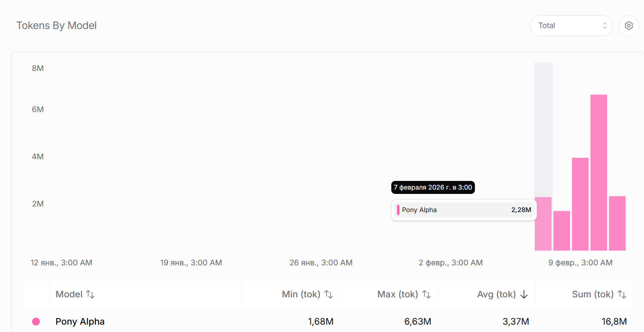Click the black tooltip date label
This screenshot has width=644, height=332.
(433, 187)
